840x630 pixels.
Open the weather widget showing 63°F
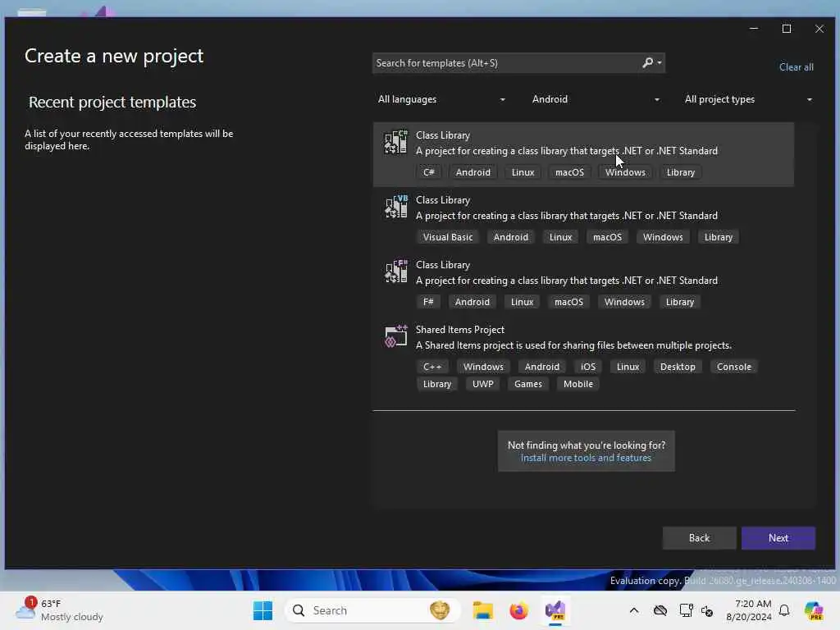59,609
